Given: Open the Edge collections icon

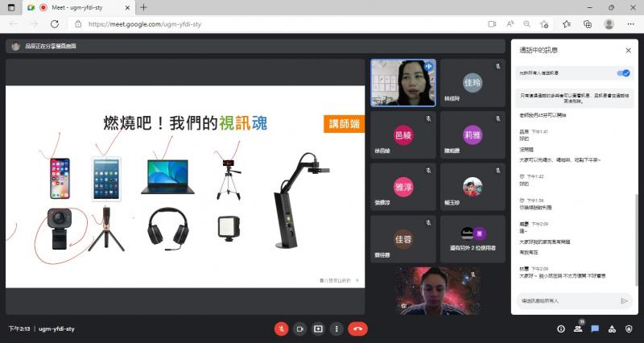Looking at the screenshot, I should [588, 24].
